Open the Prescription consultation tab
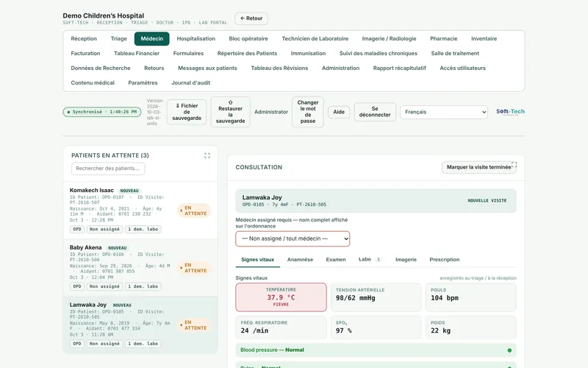Viewport: 588px width, 368px height. coord(445,260)
